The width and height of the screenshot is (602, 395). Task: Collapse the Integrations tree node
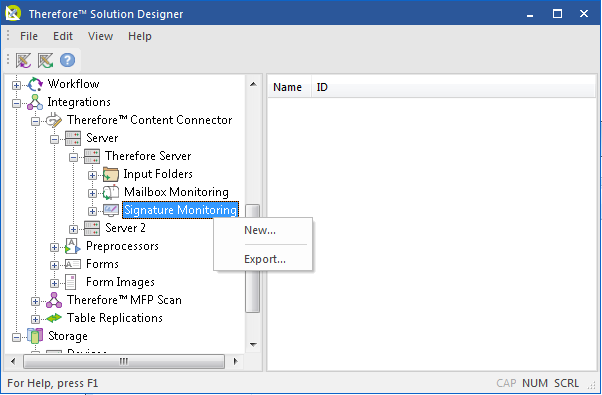point(16,103)
